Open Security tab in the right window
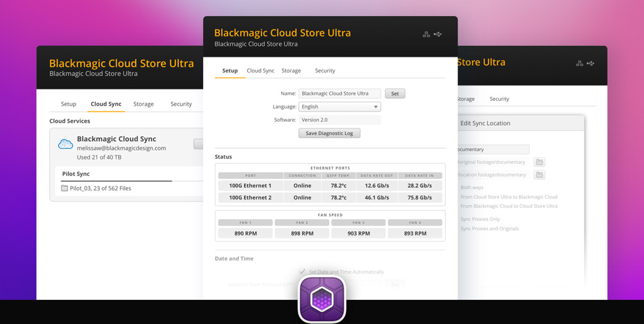Viewport: 644px width, 324px height. pos(499,99)
